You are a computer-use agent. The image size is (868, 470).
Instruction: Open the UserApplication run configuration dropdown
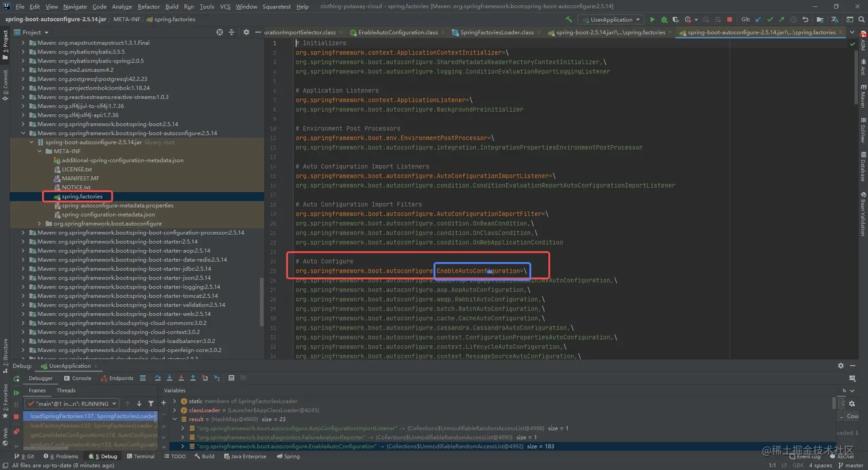coord(611,20)
